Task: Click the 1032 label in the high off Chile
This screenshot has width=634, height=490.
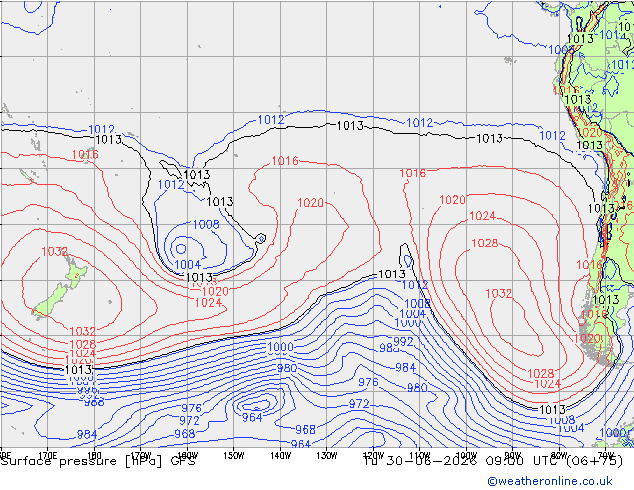Action: pyautogui.click(x=499, y=294)
